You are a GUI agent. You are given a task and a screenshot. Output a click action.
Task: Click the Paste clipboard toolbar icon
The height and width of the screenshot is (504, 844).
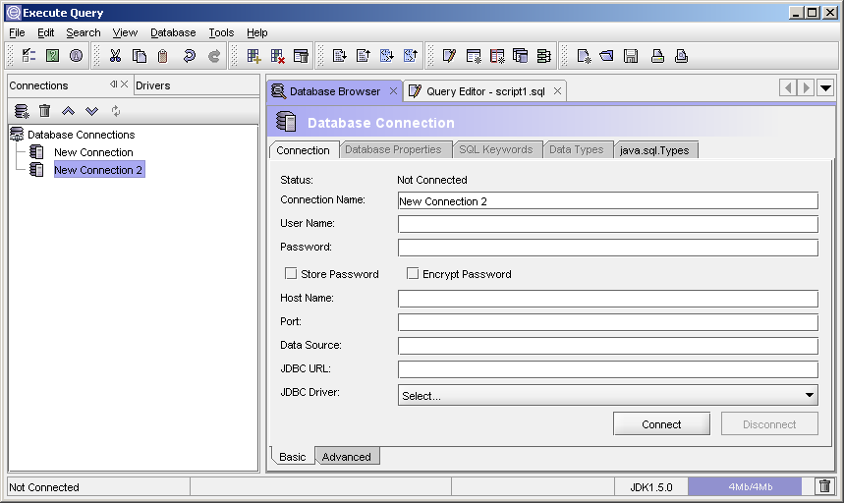(x=163, y=56)
